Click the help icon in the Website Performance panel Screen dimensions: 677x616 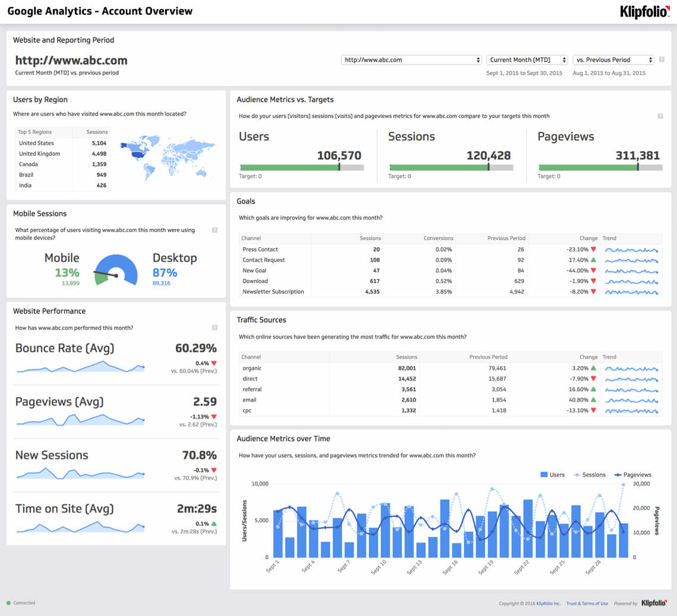215,326
